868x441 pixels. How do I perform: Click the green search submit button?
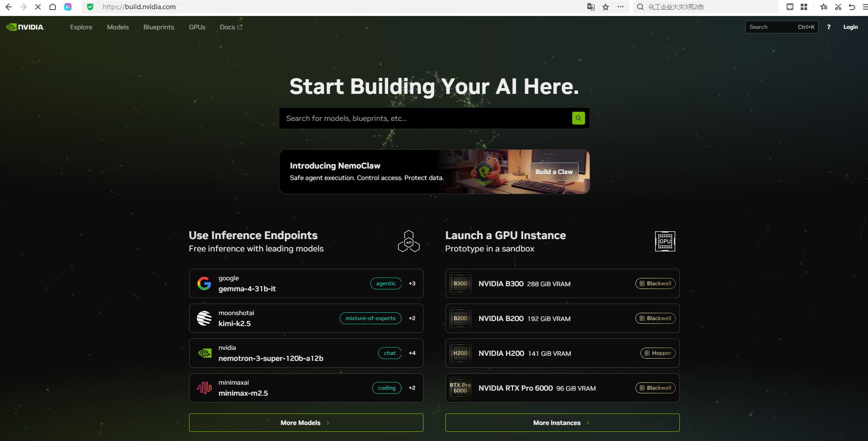coord(579,118)
